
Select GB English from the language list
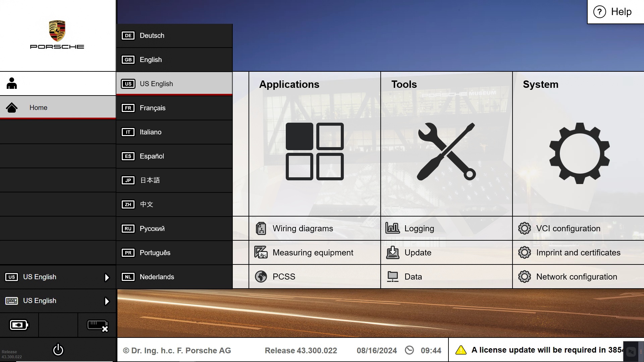point(174,60)
